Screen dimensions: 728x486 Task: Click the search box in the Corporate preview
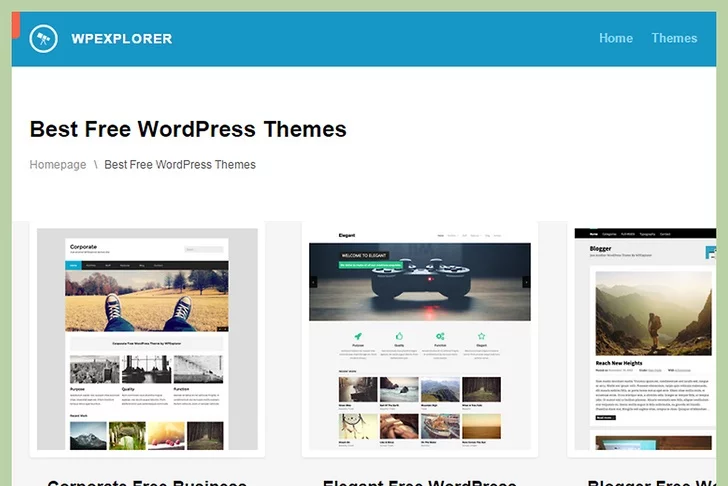[x=204, y=249]
